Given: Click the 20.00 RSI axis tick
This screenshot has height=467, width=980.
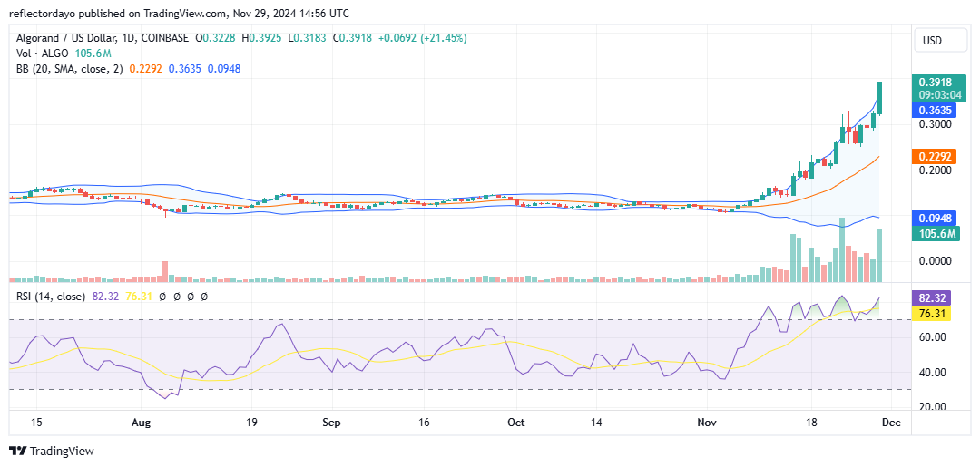Looking at the screenshot, I should point(935,407).
